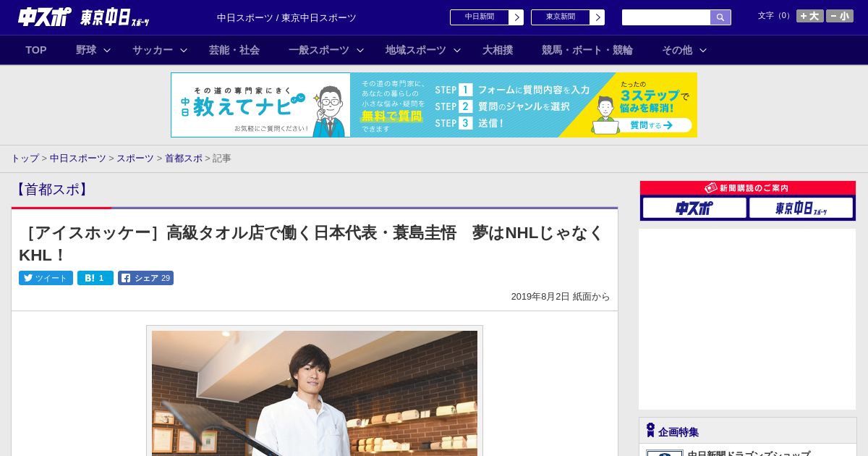The image size is (868, 456).
Task: Open 競馬・ボート・競輪 navigation item
Action: pyautogui.click(x=587, y=50)
